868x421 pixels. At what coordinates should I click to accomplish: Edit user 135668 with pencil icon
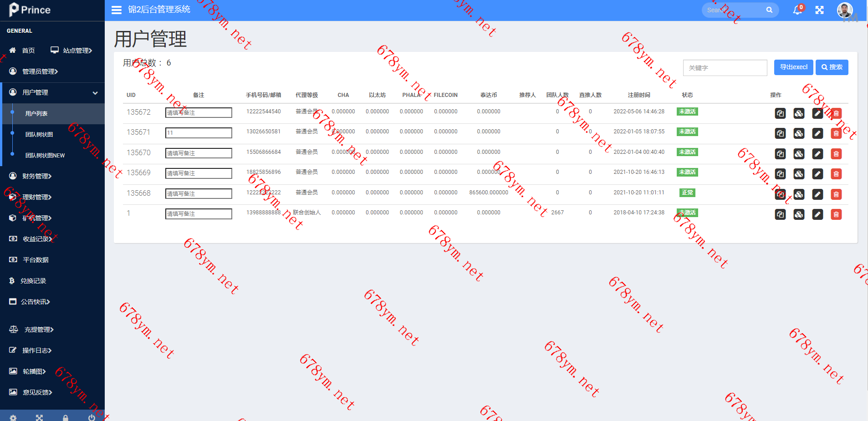click(817, 194)
